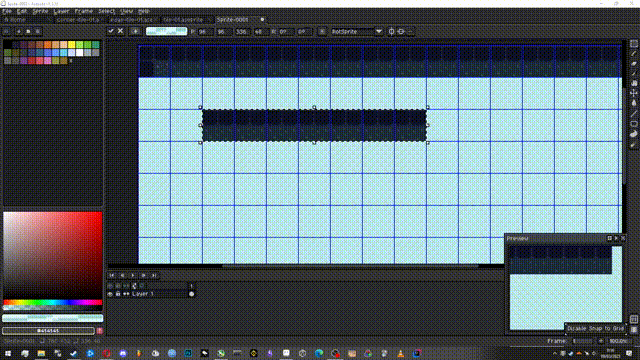Screen dimensions: 640x360
Task: Toggle the lock on Layer 1
Action: pyautogui.click(x=118, y=294)
